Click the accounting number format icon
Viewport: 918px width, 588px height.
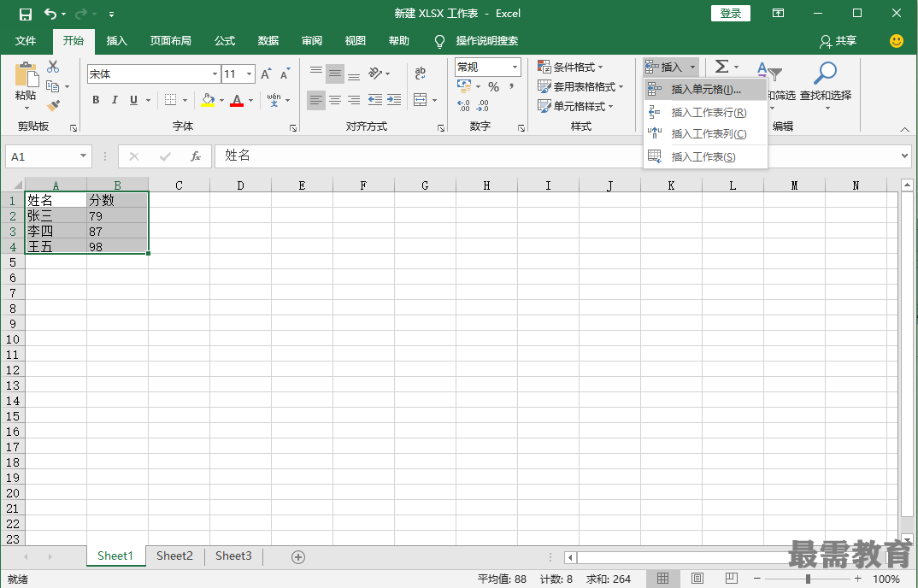[x=464, y=86]
